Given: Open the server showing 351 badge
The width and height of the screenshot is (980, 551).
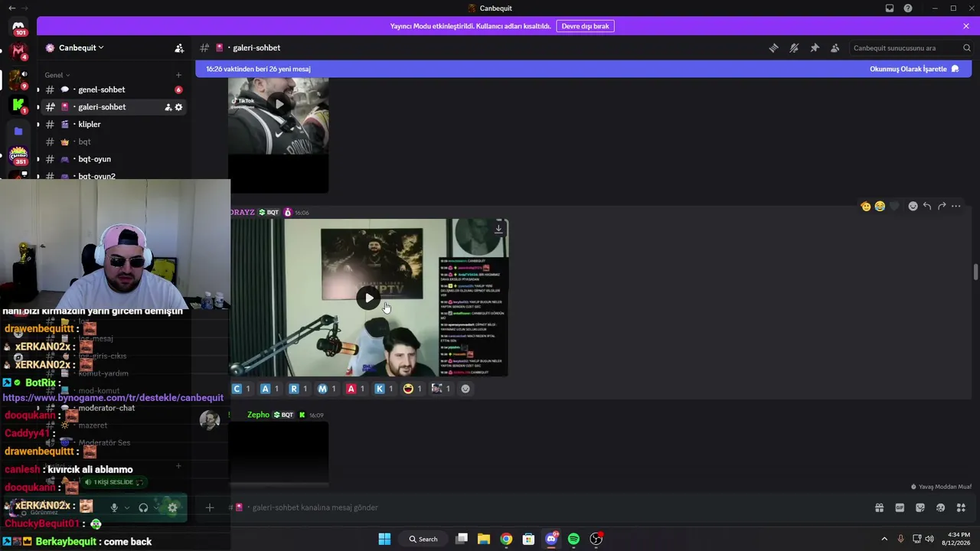Looking at the screenshot, I should (x=18, y=156).
